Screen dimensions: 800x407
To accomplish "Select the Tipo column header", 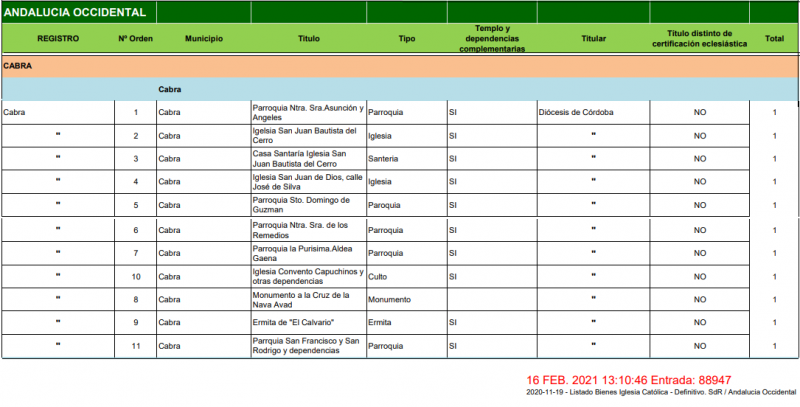I will [406, 38].
